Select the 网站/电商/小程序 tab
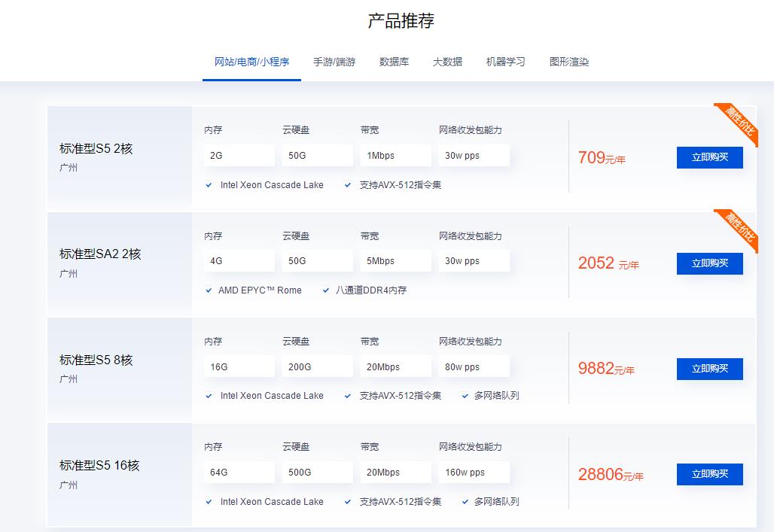 point(251,62)
